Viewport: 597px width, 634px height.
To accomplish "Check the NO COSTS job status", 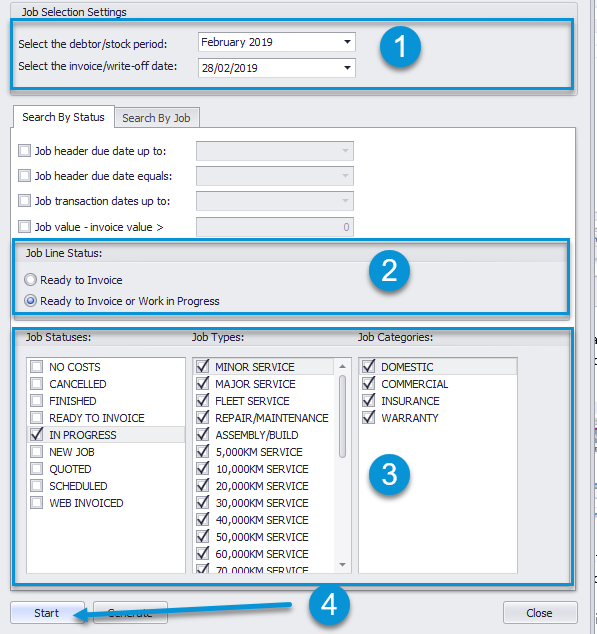I will tap(37, 367).
